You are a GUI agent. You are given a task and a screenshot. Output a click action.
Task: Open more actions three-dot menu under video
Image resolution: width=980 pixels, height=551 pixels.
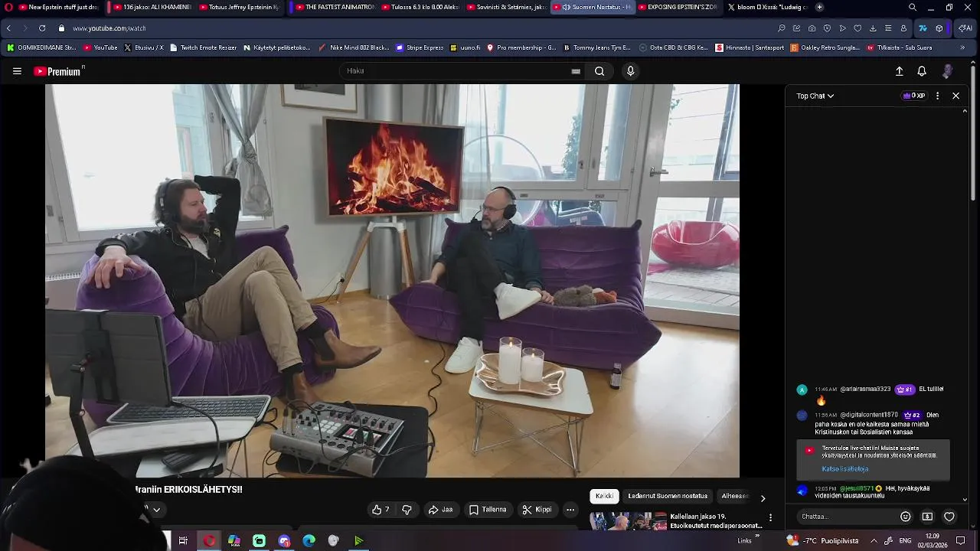pyautogui.click(x=570, y=510)
